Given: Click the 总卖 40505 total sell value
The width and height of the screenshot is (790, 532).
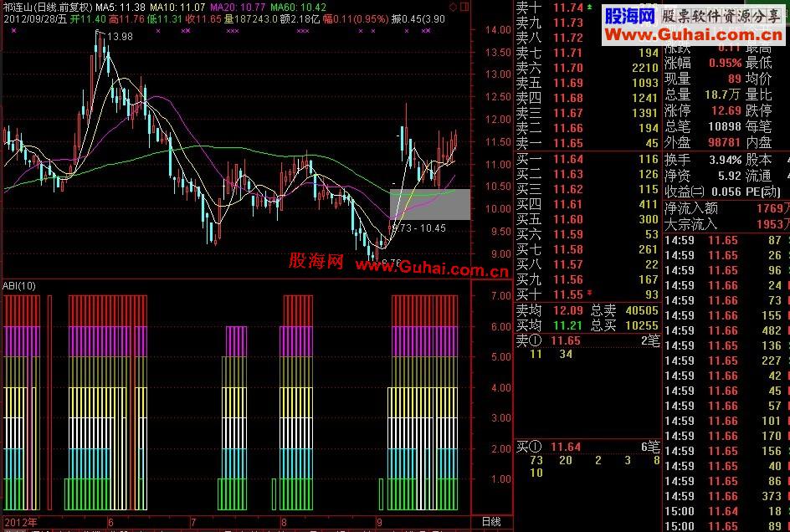Looking at the screenshot, I should [x=625, y=310].
